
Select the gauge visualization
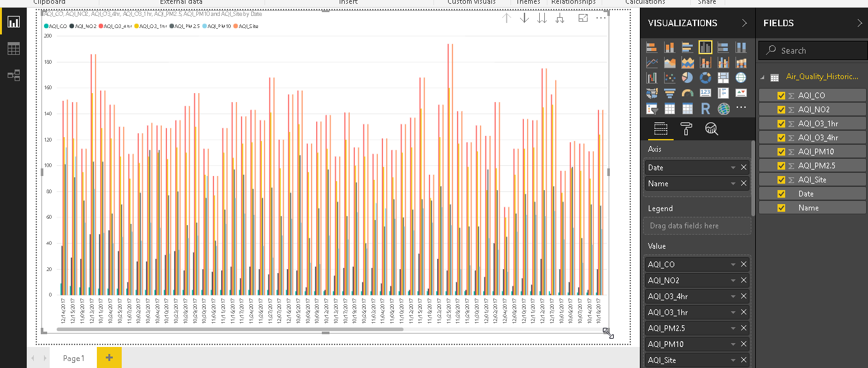(x=687, y=93)
